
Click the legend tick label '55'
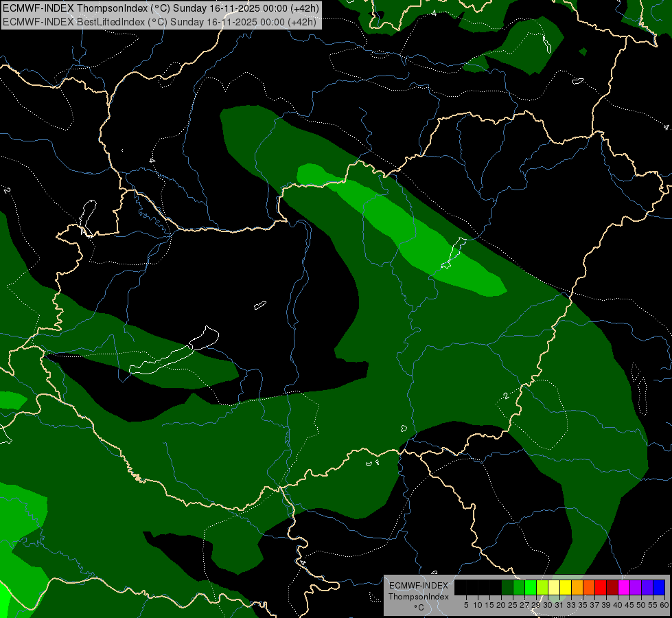pyautogui.click(x=653, y=605)
